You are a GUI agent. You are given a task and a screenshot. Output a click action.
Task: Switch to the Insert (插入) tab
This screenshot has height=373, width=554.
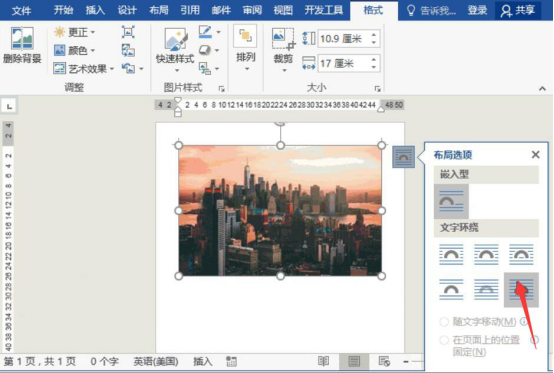click(x=95, y=10)
